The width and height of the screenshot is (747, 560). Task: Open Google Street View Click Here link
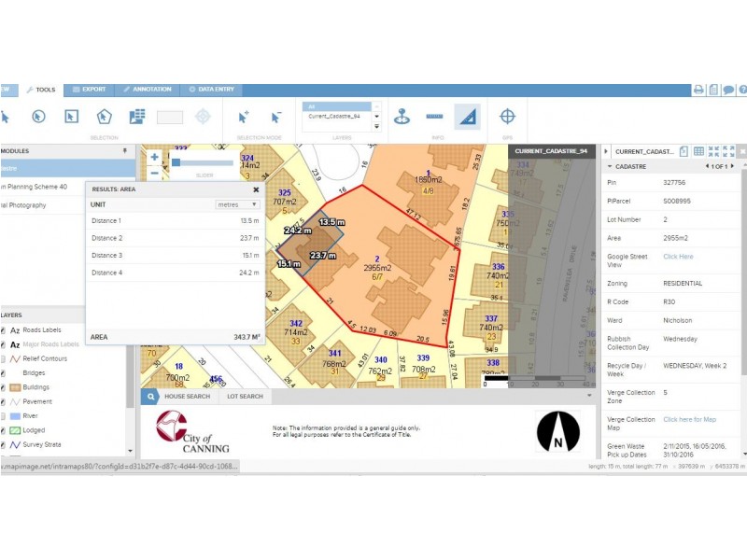click(x=678, y=257)
